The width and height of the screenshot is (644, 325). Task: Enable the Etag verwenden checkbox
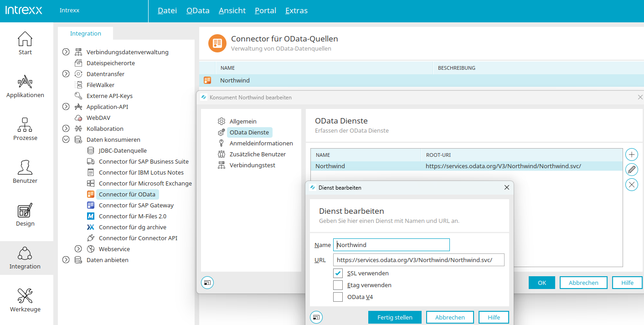(x=338, y=285)
